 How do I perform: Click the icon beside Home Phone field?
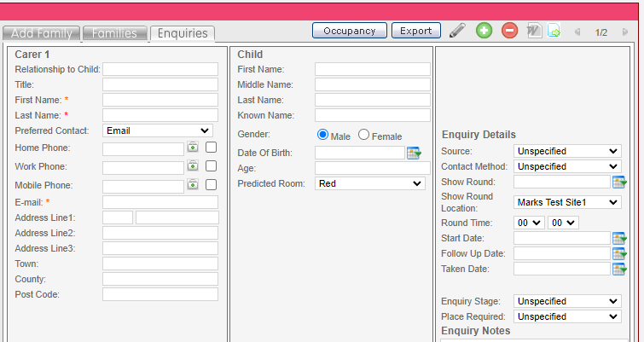point(193,148)
